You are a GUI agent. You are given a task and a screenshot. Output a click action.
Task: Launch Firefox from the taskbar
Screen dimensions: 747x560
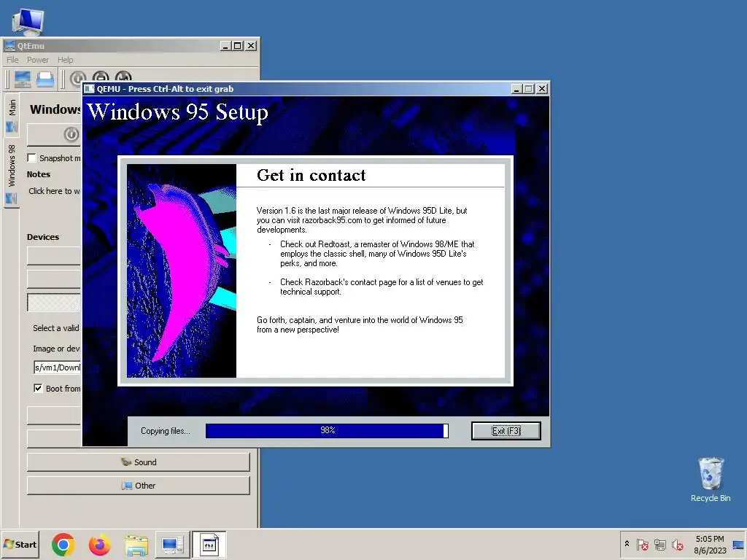coord(100,544)
